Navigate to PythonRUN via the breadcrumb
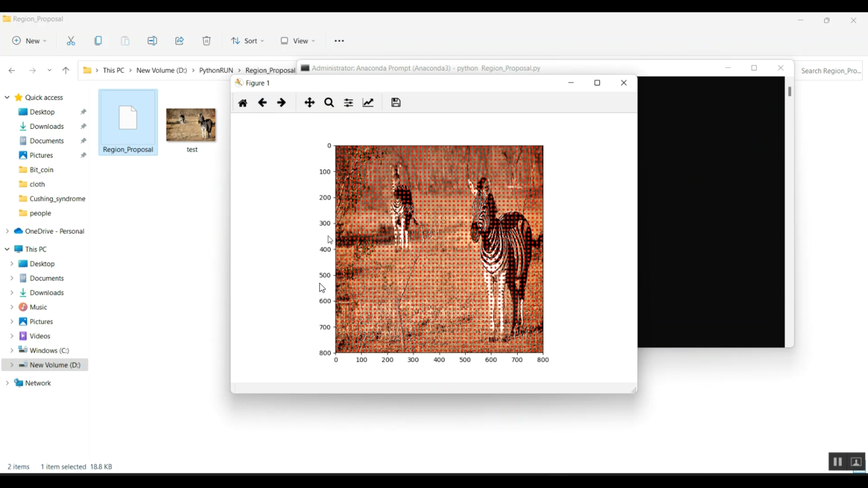This screenshot has width=868, height=488. pyautogui.click(x=216, y=70)
